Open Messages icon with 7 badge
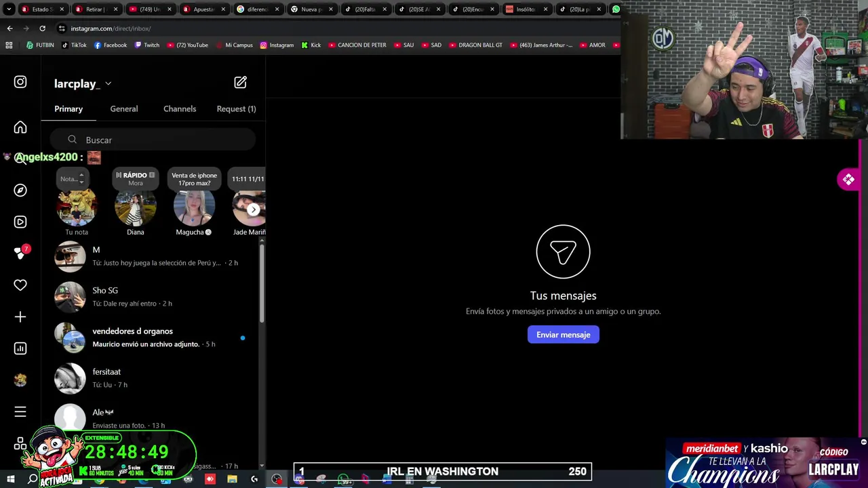868x488 pixels. click(20, 253)
